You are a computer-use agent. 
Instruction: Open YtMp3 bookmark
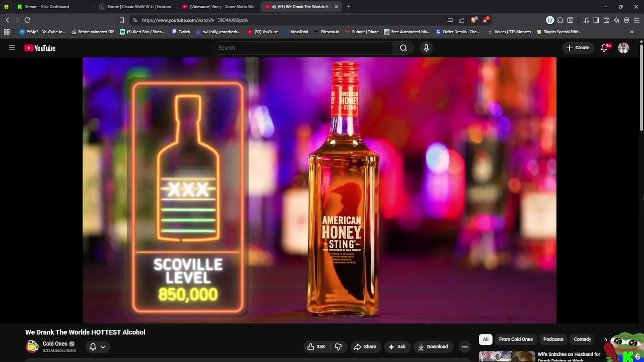43,32
